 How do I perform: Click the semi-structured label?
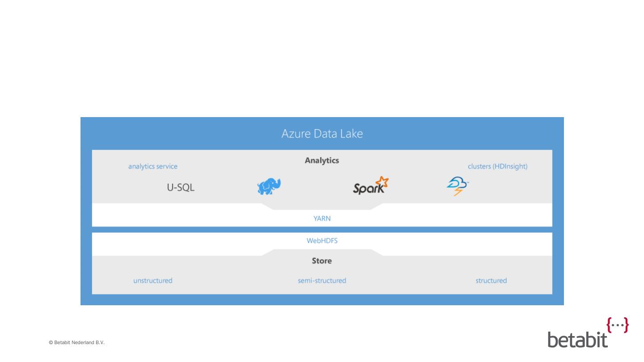[322, 281]
